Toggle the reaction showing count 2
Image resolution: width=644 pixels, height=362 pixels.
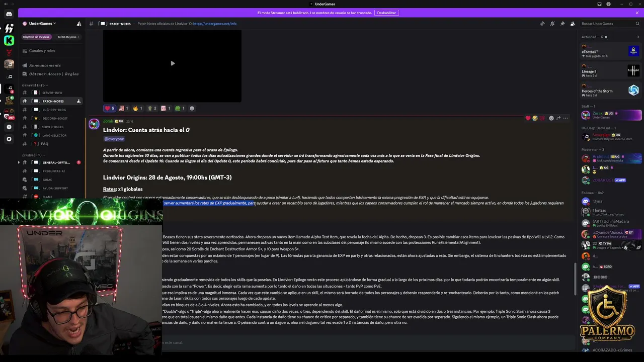pyautogui.click(x=151, y=108)
